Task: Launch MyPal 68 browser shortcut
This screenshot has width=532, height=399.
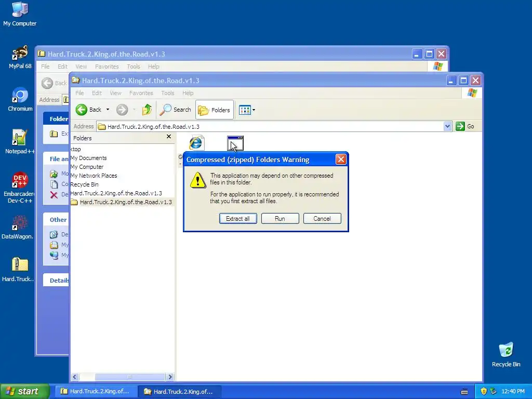Action: (20, 57)
